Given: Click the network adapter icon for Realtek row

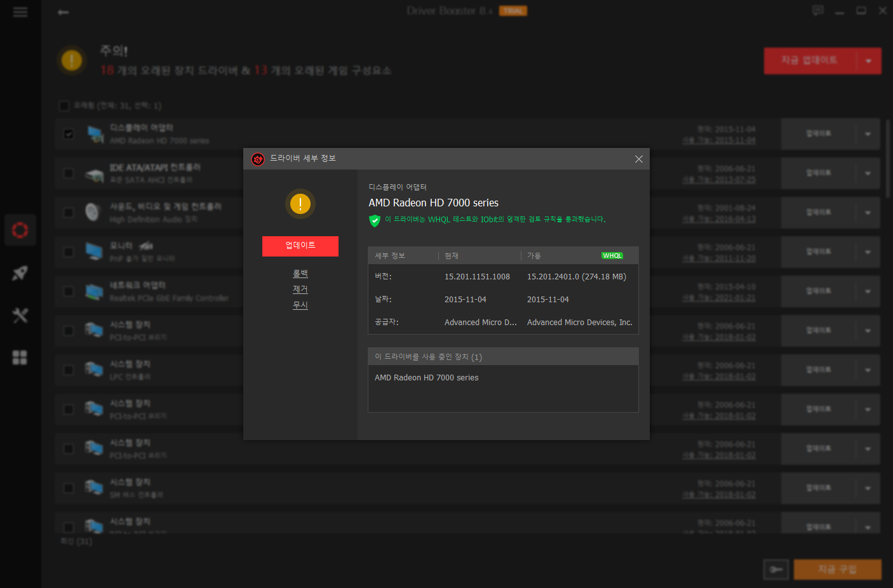Looking at the screenshot, I should (95, 291).
